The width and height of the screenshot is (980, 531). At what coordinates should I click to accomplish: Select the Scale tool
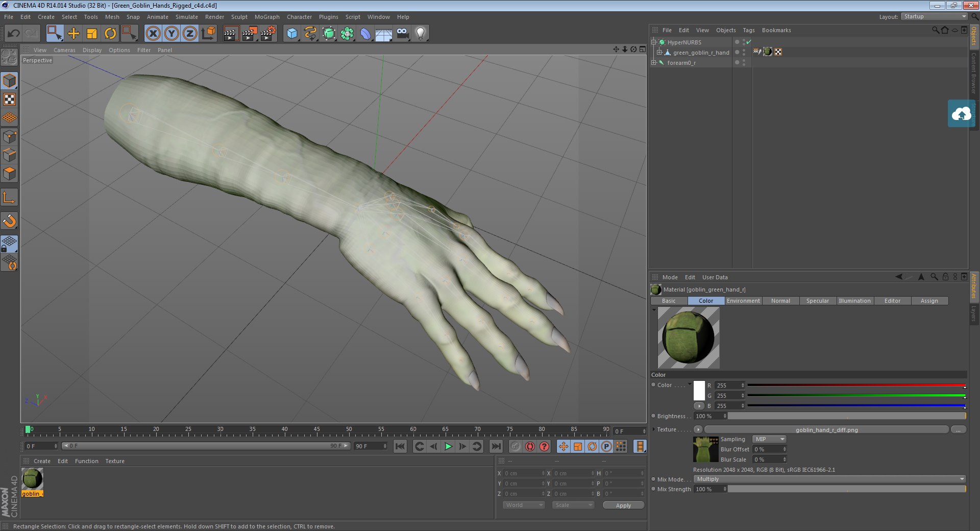[92, 34]
